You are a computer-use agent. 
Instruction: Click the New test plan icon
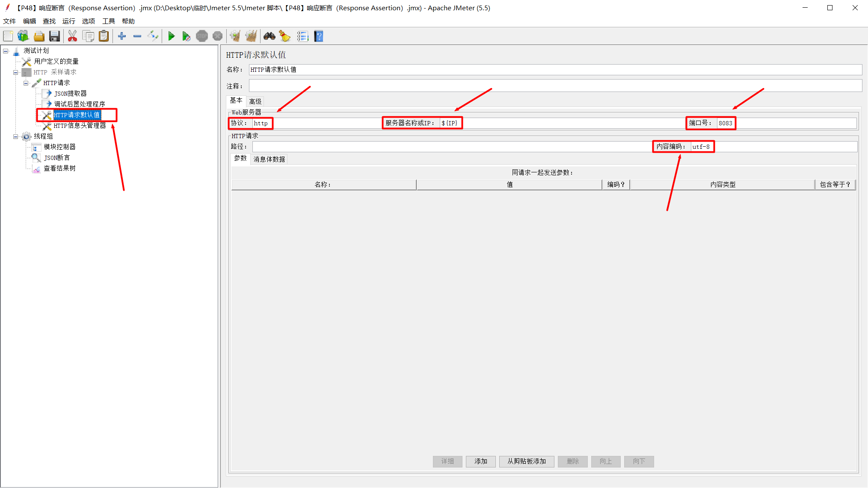pos(8,36)
